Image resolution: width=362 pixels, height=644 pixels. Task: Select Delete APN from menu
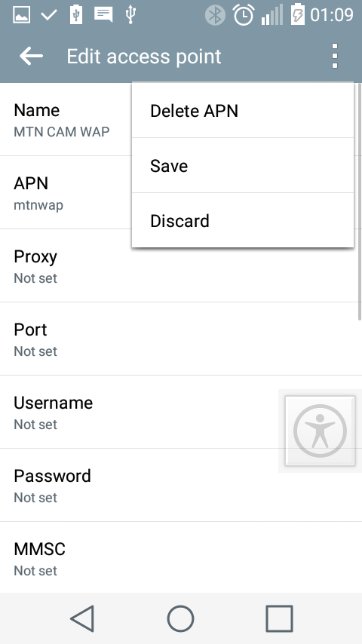(242, 111)
